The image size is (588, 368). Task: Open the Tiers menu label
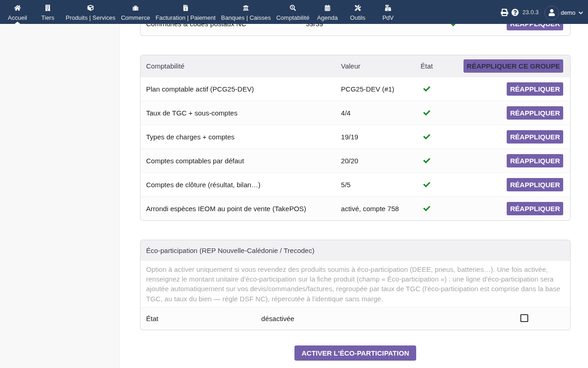coord(48,17)
